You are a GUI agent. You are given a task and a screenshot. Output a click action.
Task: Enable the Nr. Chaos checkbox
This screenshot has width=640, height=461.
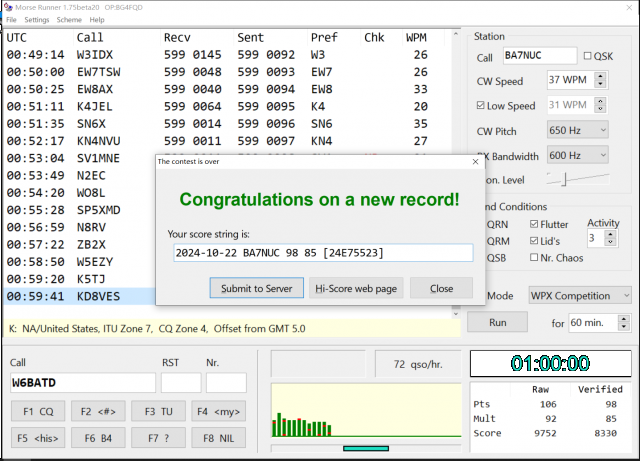(x=534, y=257)
